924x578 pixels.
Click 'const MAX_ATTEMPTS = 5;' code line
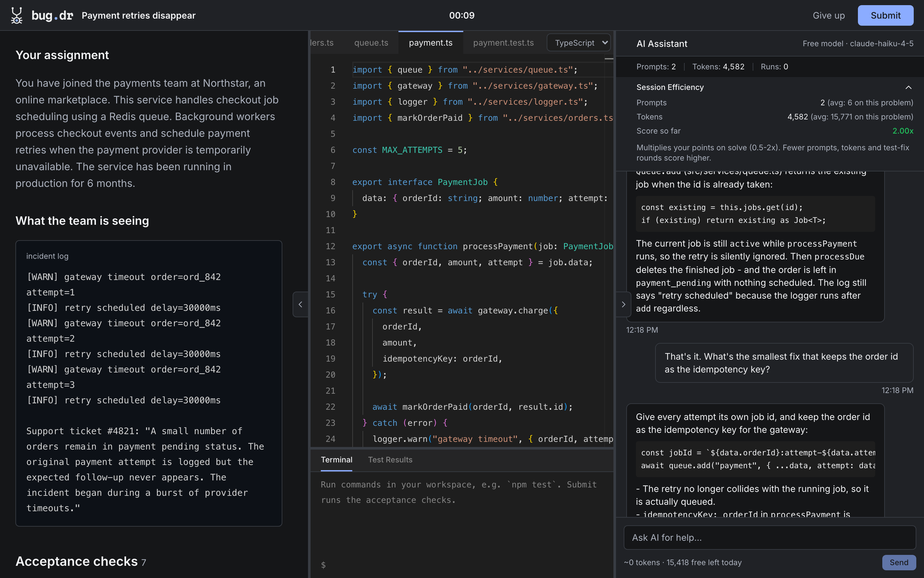pyautogui.click(x=409, y=150)
